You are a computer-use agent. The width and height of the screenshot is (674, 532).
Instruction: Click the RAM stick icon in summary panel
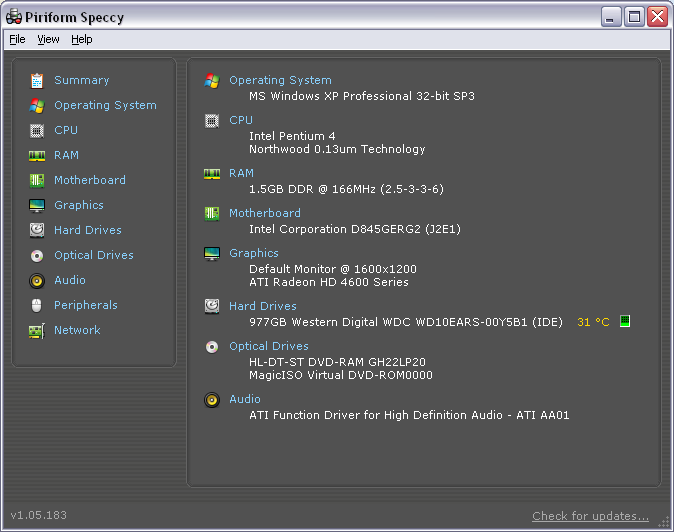click(x=212, y=174)
